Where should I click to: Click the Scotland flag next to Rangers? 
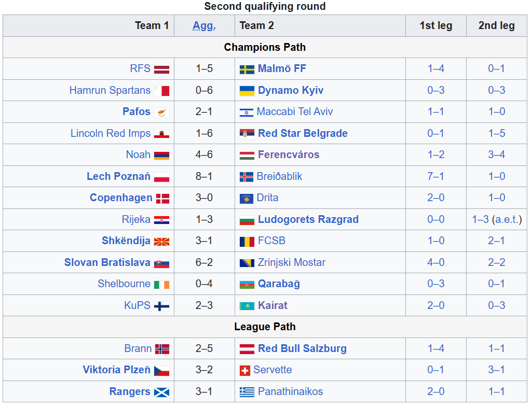pos(162,392)
